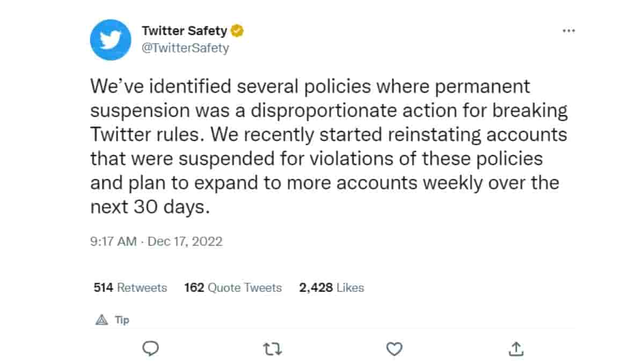The width and height of the screenshot is (644, 362).
Task: Click the Tip triangle icon
Action: pos(101,320)
